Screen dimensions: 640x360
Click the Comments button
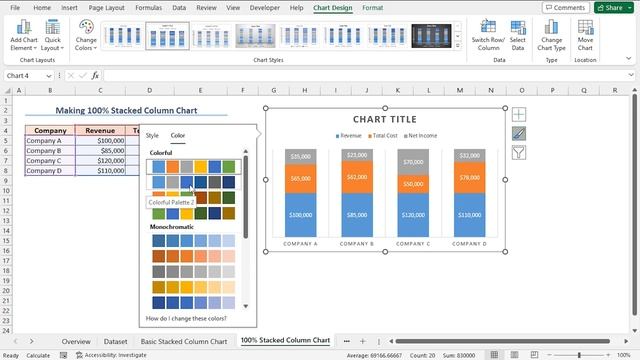[565, 8]
